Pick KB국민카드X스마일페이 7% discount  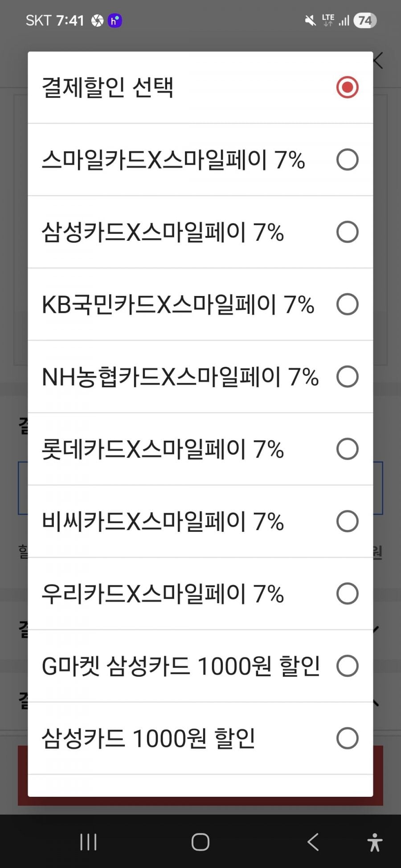[347, 304]
